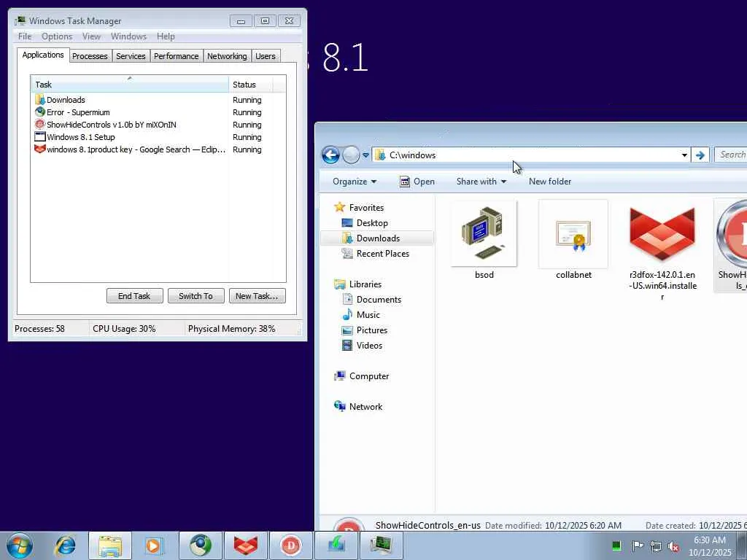Viewport: 747px width, 560px height.
Task: Open Task Manager Options menu
Action: point(57,36)
